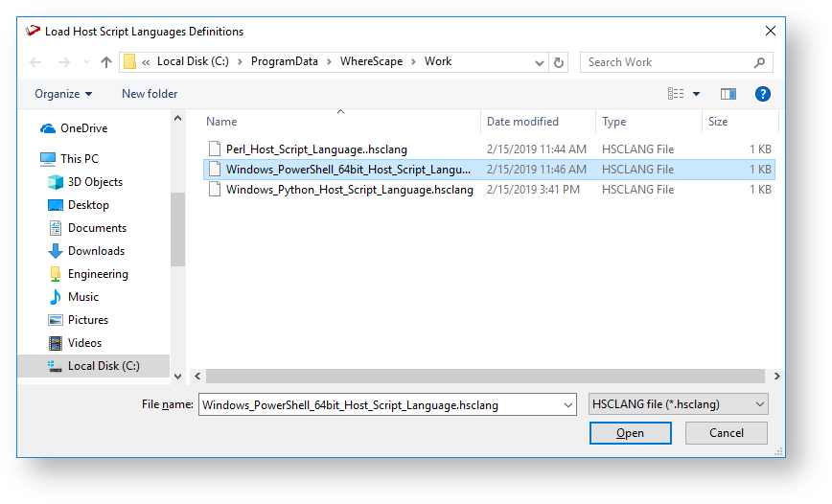Open recent locations dropdown arrow
This screenshot has width=832, height=504.
[86, 62]
